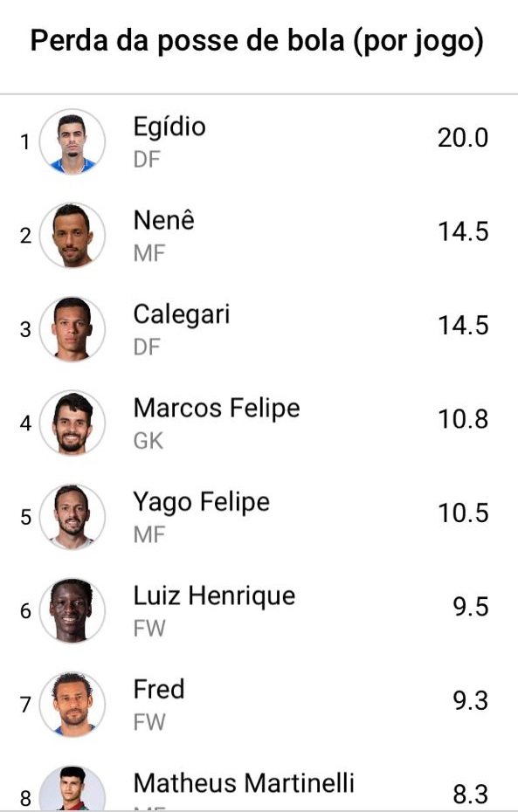
Task: Select Calegari's player photo
Action: coord(73,329)
